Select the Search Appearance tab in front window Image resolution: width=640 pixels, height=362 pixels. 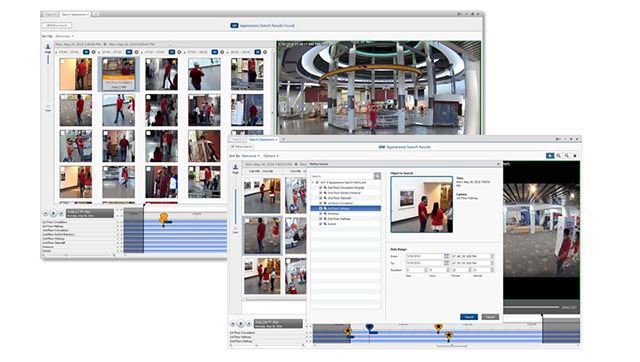[262, 140]
